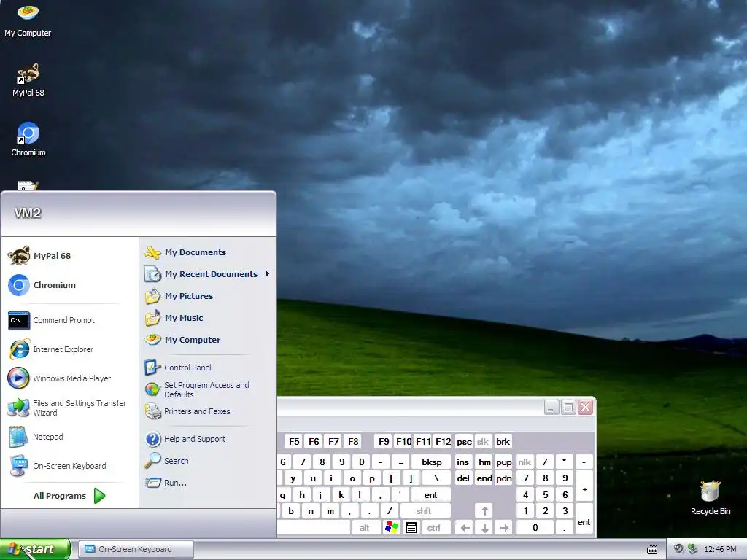This screenshot has width=747, height=560.
Task: Click the up arrow key
Action: [x=484, y=510]
